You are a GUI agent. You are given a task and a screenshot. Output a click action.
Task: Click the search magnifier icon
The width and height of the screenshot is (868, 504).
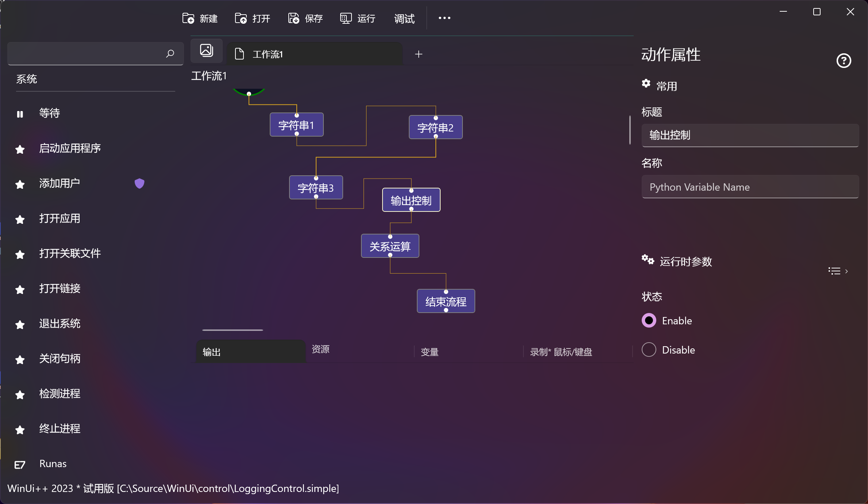click(170, 54)
